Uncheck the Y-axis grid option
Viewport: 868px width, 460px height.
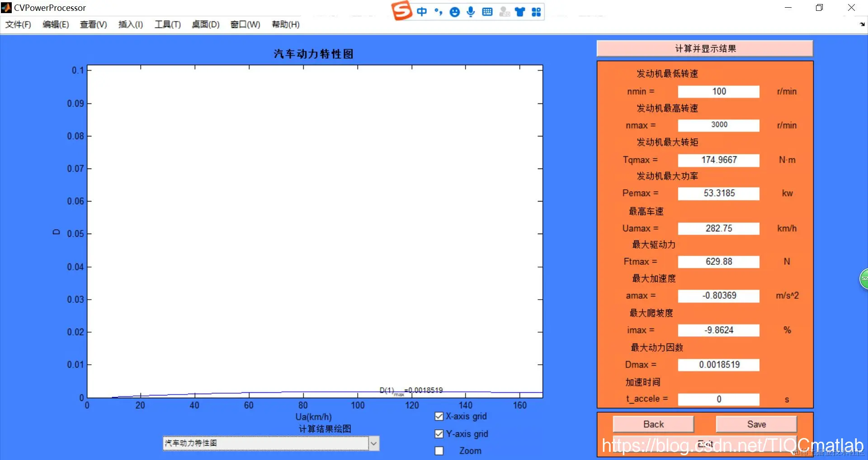coord(439,433)
